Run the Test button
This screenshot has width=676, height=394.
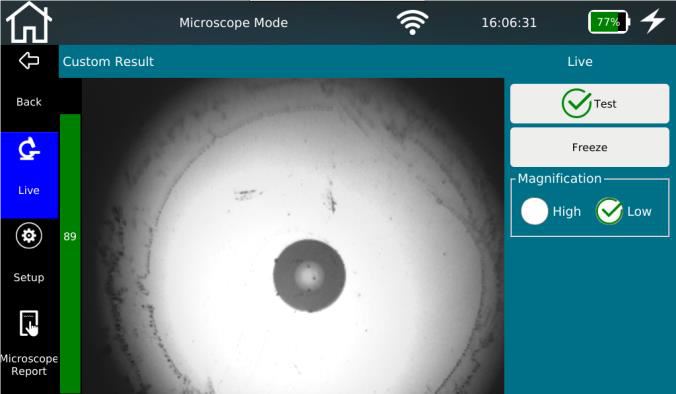589,104
